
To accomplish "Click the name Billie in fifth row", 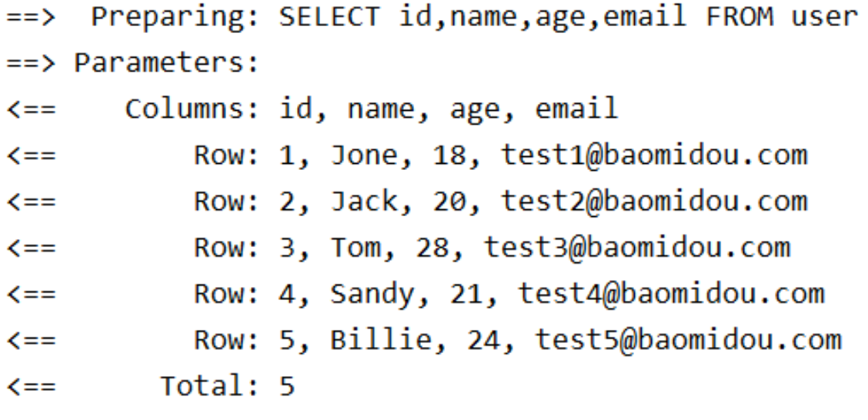I will [x=381, y=339].
